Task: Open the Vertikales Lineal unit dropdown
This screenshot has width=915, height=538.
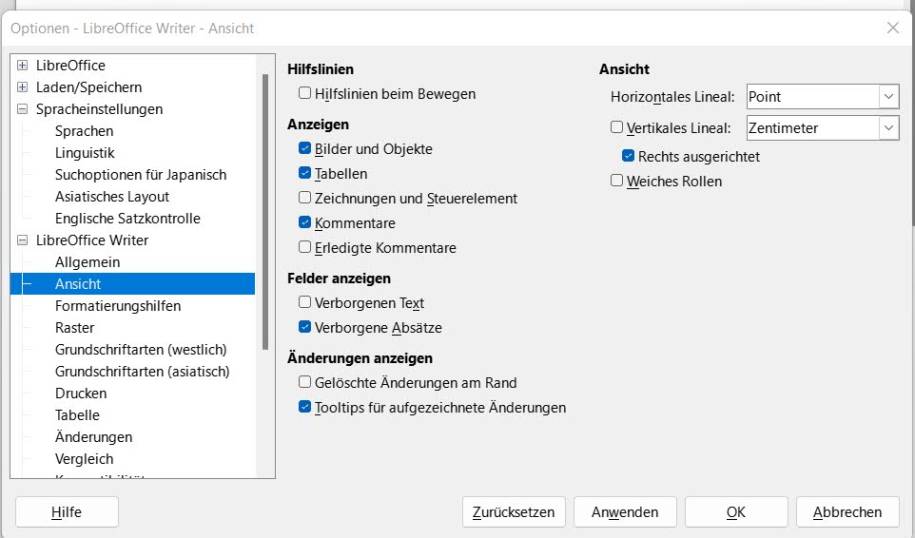Action: (x=888, y=128)
